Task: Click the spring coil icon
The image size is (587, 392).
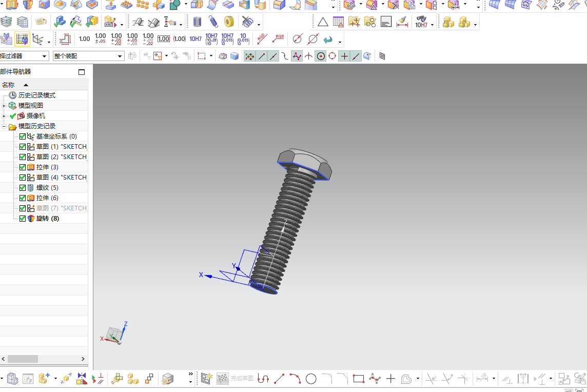Action: [213, 22]
